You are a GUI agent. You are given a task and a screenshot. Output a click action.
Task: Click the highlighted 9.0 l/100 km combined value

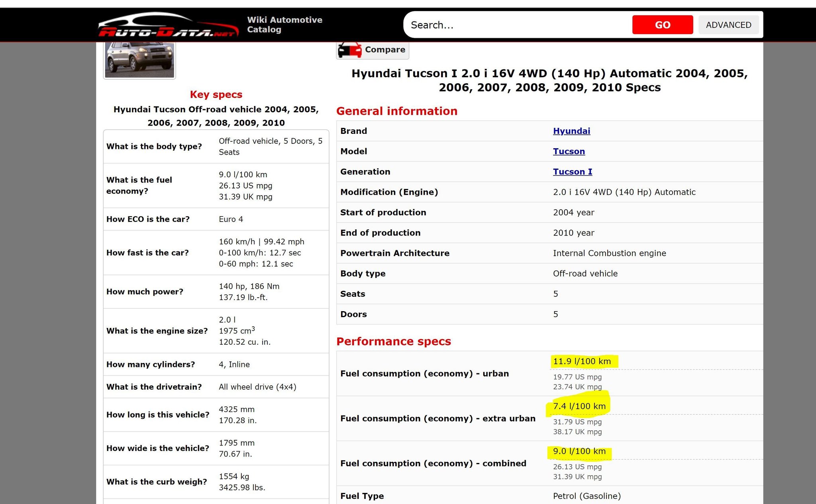point(579,451)
